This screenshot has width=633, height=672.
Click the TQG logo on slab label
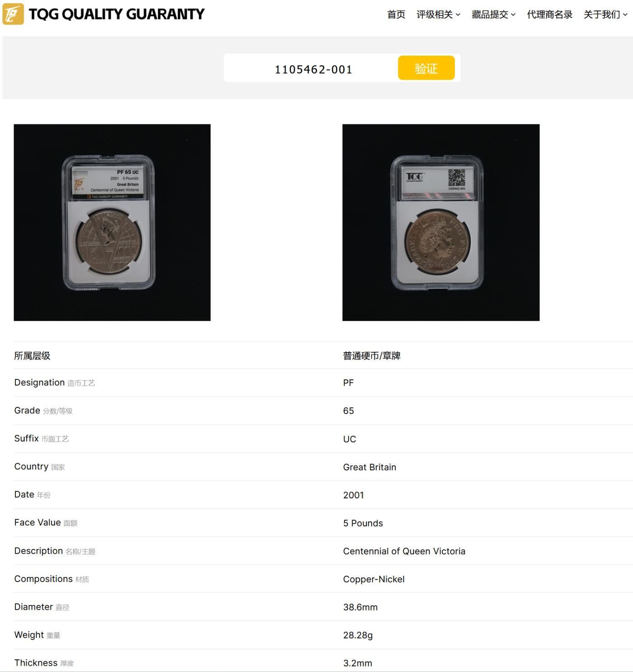tap(415, 177)
